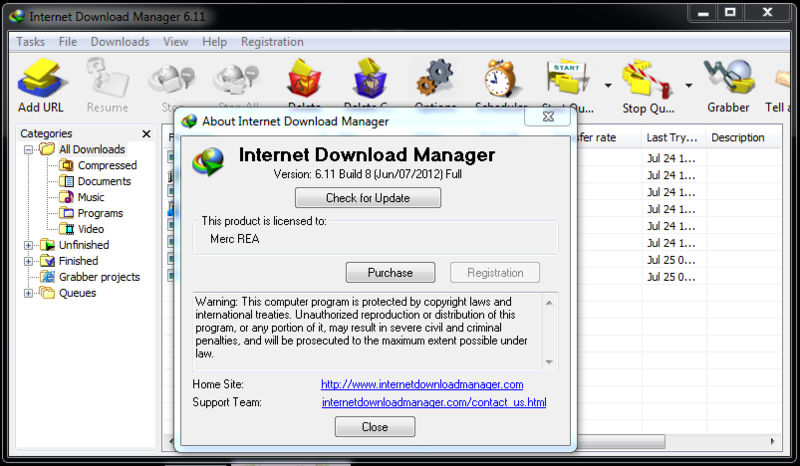Open the Registration menu
The width and height of the screenshot is (800, 466).
(272, 42)
